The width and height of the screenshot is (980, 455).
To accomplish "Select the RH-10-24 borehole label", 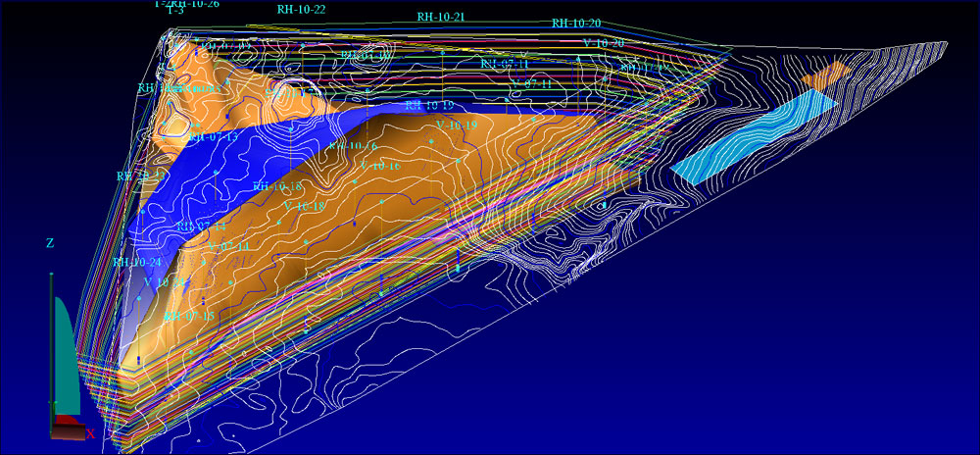I will coord(136,263).
